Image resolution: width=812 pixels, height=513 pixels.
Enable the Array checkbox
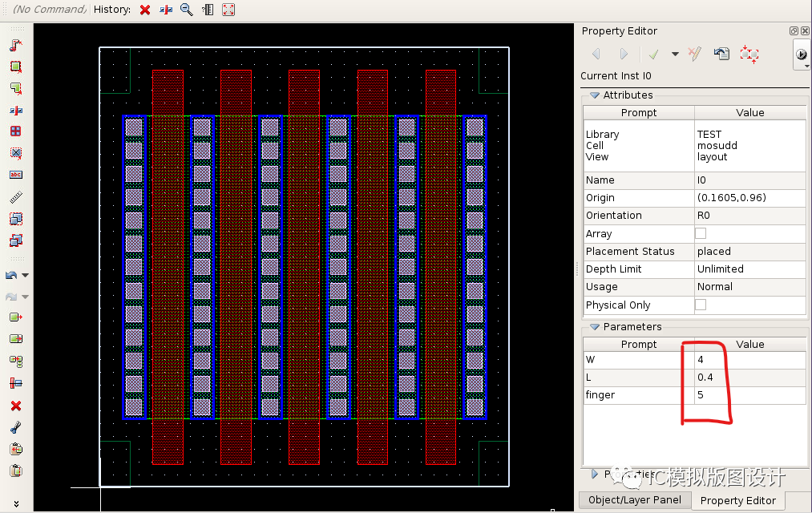701,233
